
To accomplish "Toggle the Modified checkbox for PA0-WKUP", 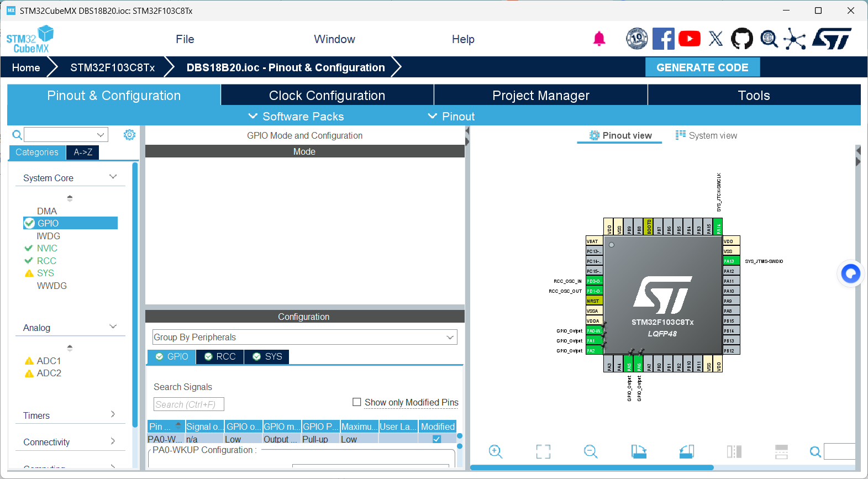I will pyautogui.click(x=436, y=439).
